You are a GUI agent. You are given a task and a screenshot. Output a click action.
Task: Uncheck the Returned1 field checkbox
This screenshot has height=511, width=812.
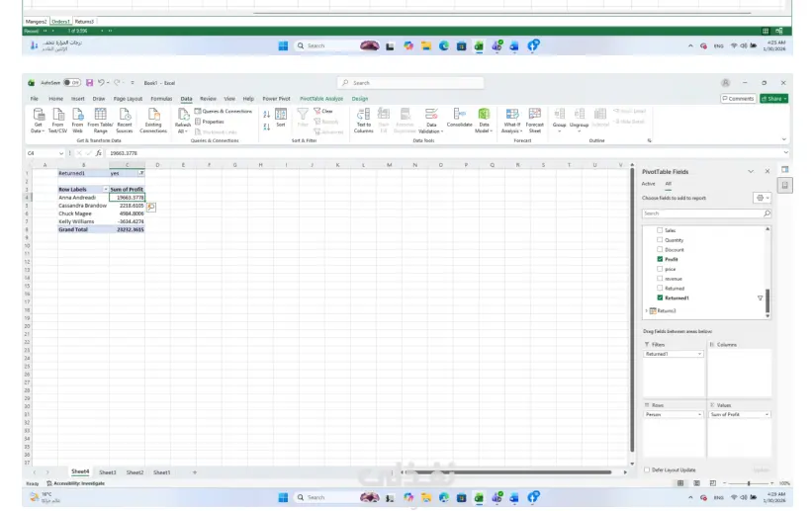coord(660,298)
